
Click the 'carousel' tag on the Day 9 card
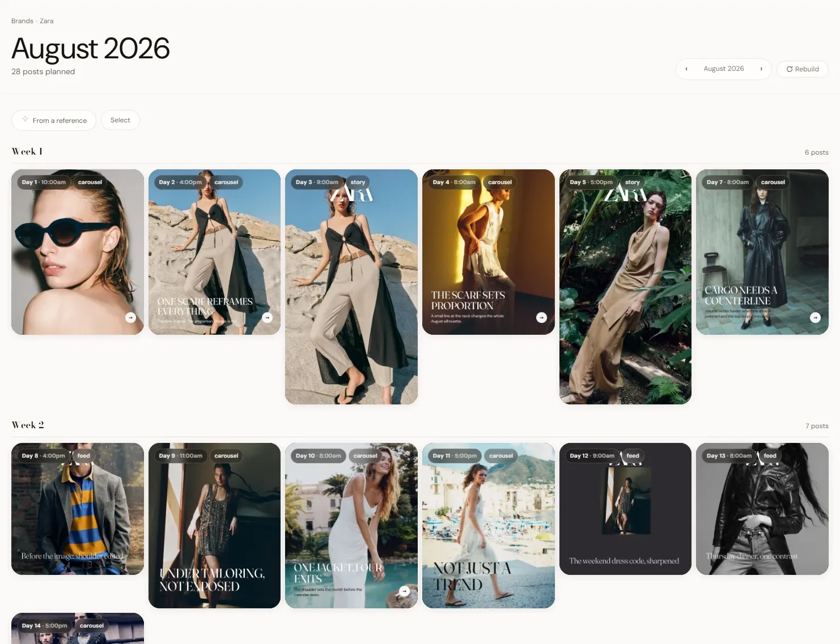point(226,456)
